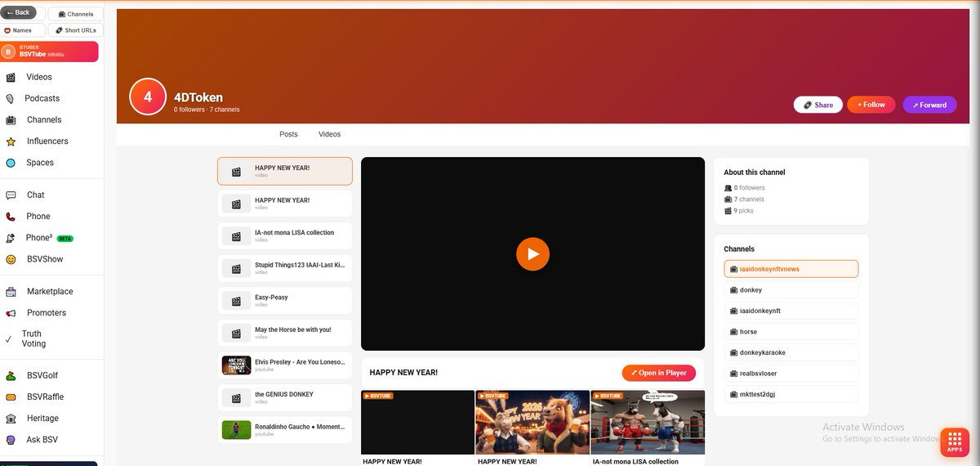Click the orange APPS launcher button

coord(955,441)
